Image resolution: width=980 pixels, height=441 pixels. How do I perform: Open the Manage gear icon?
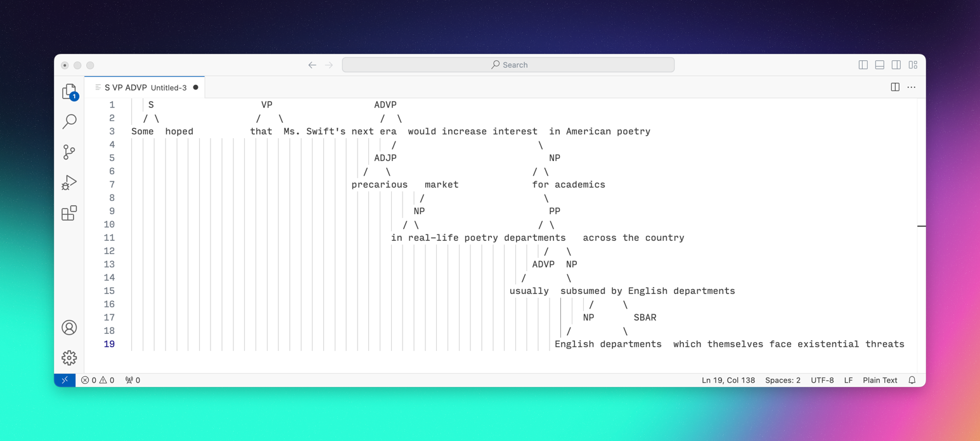tap(68, 357)
